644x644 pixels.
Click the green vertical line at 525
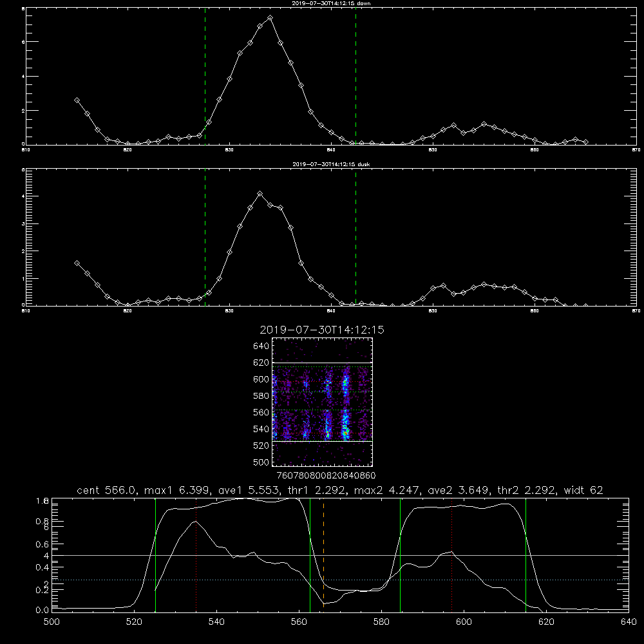click(x=155, y=555)
